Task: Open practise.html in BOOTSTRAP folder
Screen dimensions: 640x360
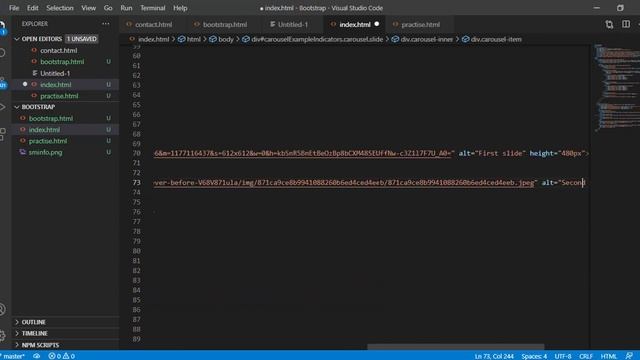Action: click(x=48, y=141)
